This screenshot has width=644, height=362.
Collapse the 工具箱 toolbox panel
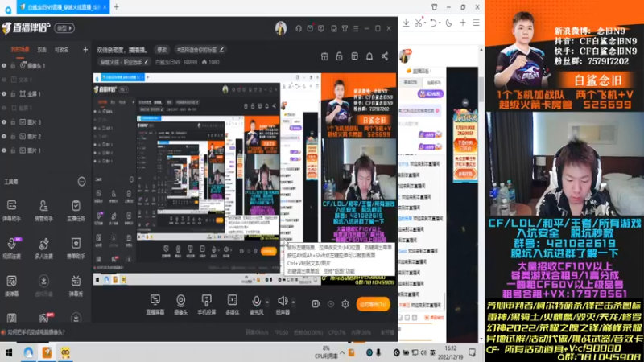coord(82,182)
